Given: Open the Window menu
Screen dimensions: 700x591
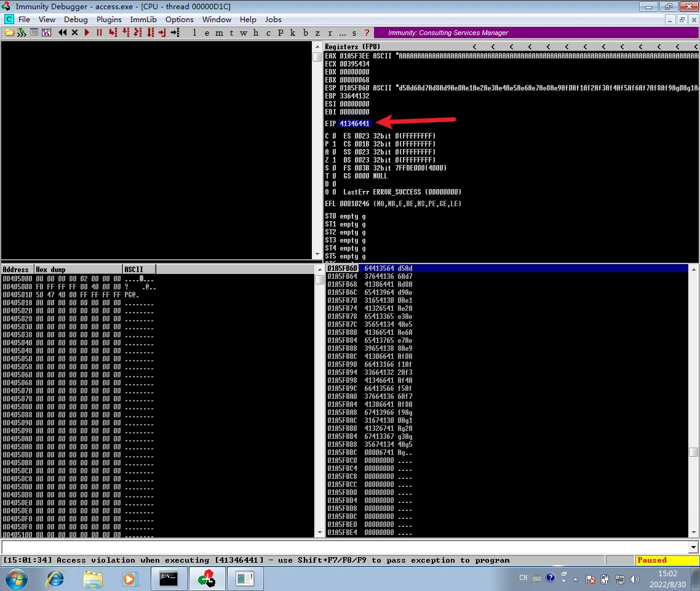Looking at the screenshot, I should (x=217, y=19).
